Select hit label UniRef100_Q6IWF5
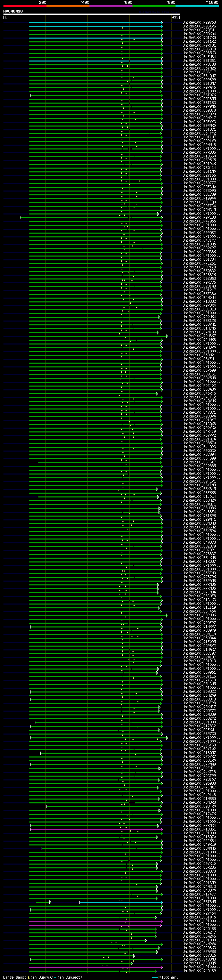The height and width of the screenshot is (980, 222). pos(199,917)
